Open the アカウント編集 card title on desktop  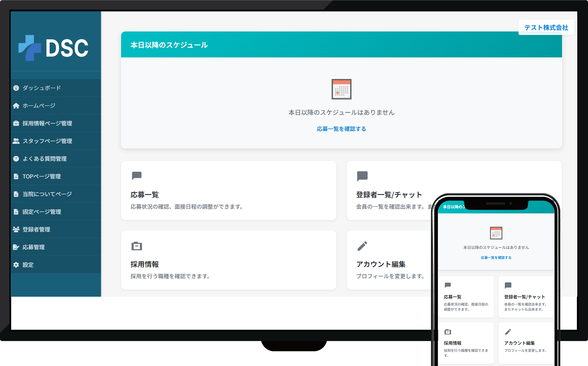coord(381,264)
